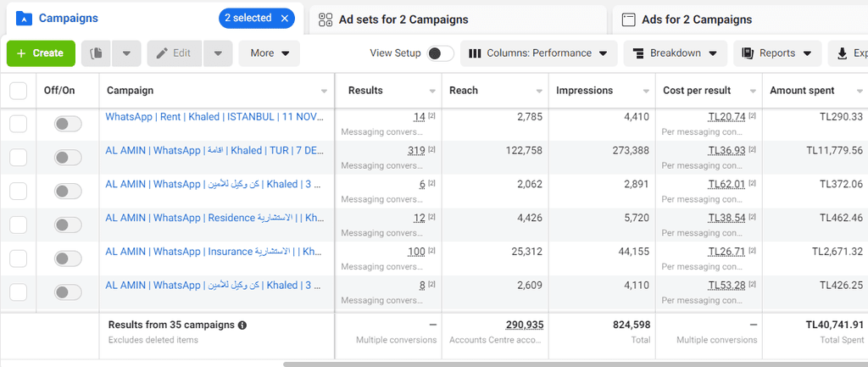Open WhatsApp | Rent | Khaled | ISTANBUL campaign link
Image resolution: width=868 pixels, height=367 pixels.
(x=215, y=117)
